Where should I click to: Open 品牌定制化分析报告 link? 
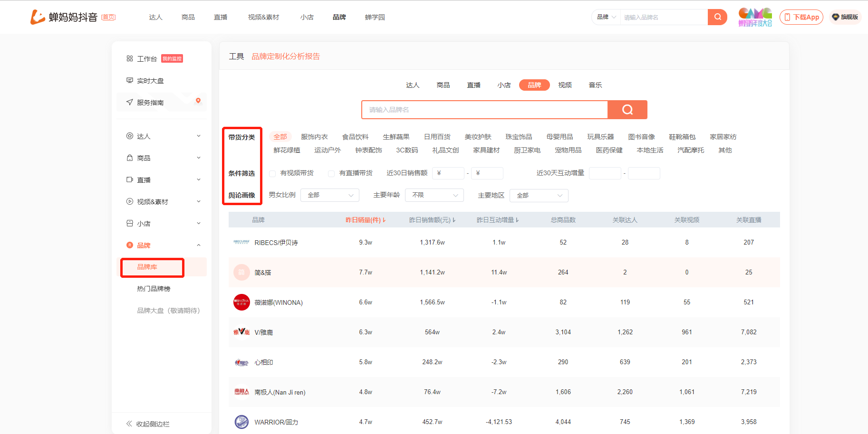[x=286, y=56]
